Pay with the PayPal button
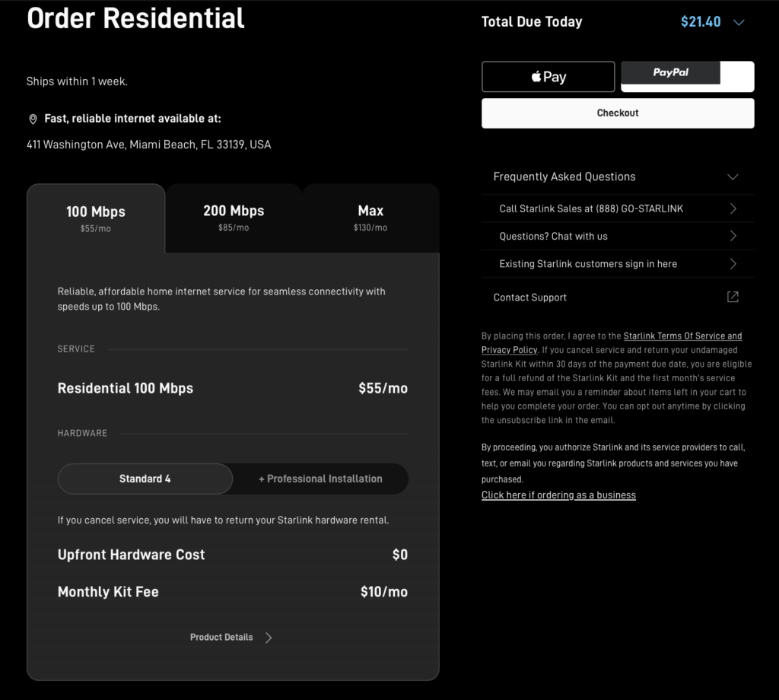Screen dimensions: 779x700 click(688, 77)
